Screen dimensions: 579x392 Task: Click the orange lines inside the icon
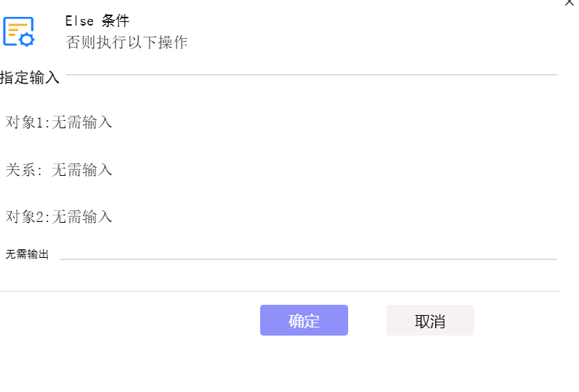point(17,29)
